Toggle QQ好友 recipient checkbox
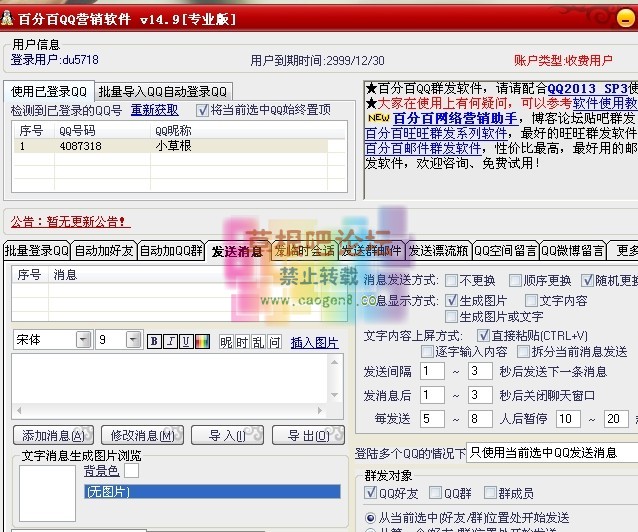The height and width of the screenshot is (532, 638). click(x=370, y=493)
